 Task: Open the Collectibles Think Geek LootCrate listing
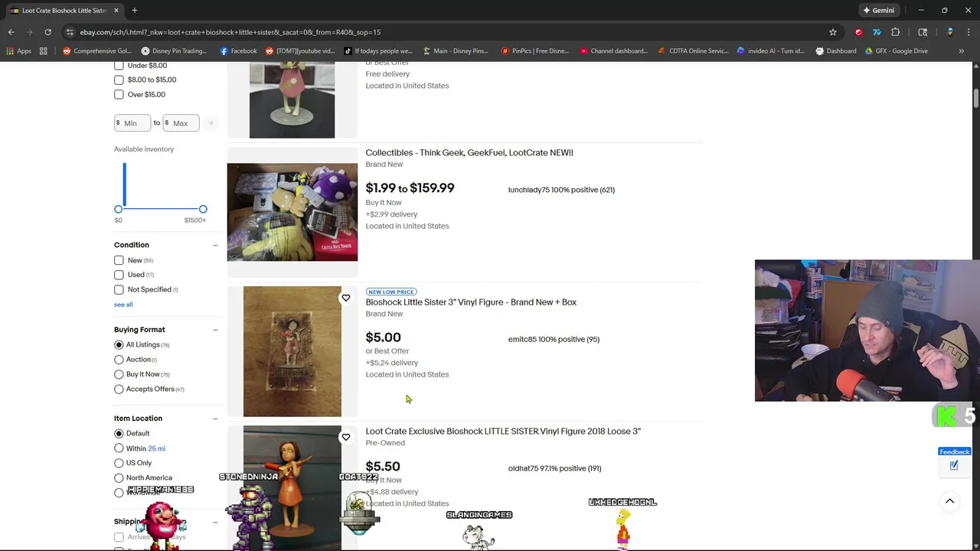click(469, 153)
